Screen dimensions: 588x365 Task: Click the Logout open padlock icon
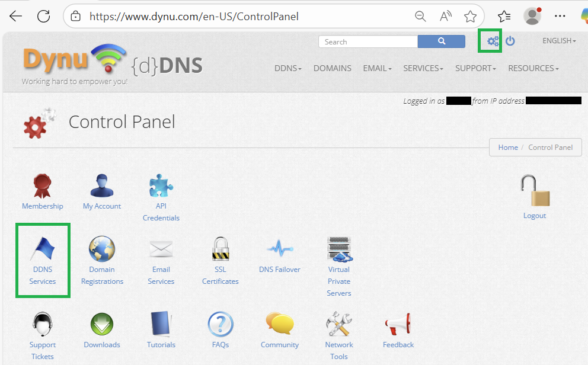535,190
